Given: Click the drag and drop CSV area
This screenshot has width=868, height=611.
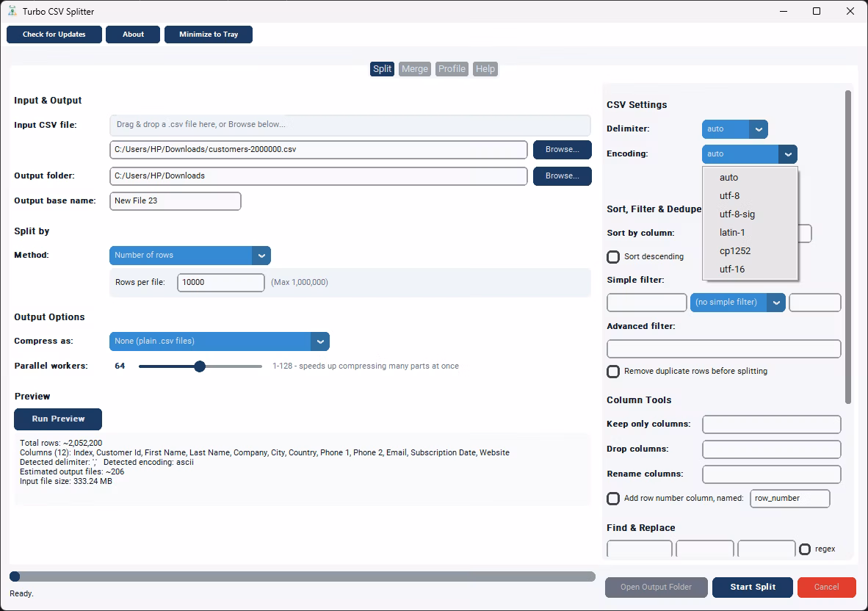Looking at the screenshot, I should [x=350, y=125].
